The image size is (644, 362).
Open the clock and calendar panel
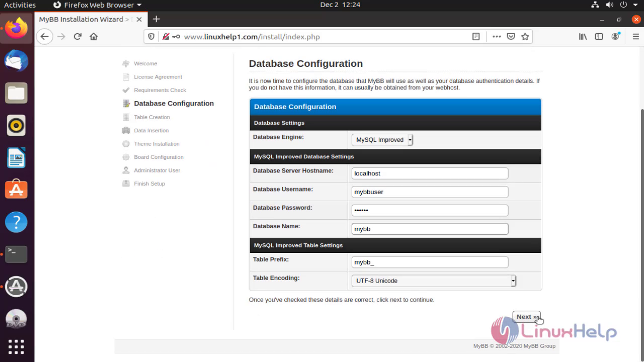tap(340, 5)
